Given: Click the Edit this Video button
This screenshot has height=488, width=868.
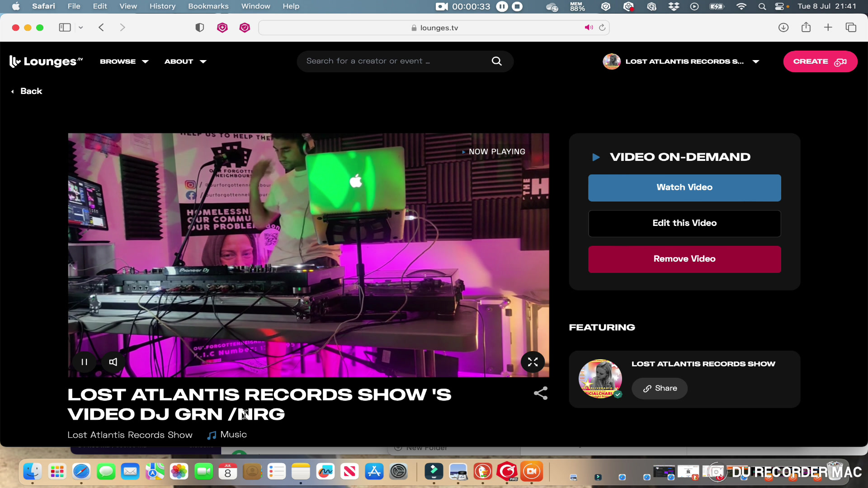Looking at the screenshot, I should (684, 223).
